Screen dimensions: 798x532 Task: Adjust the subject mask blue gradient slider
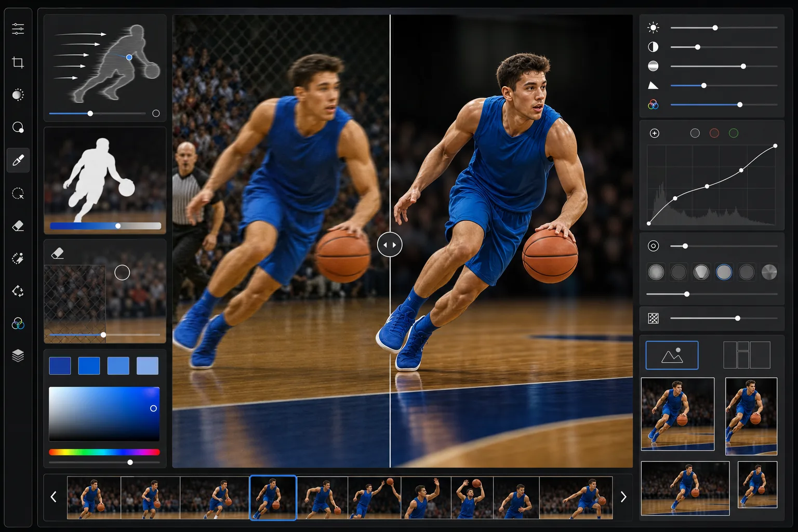click(118, 226)
